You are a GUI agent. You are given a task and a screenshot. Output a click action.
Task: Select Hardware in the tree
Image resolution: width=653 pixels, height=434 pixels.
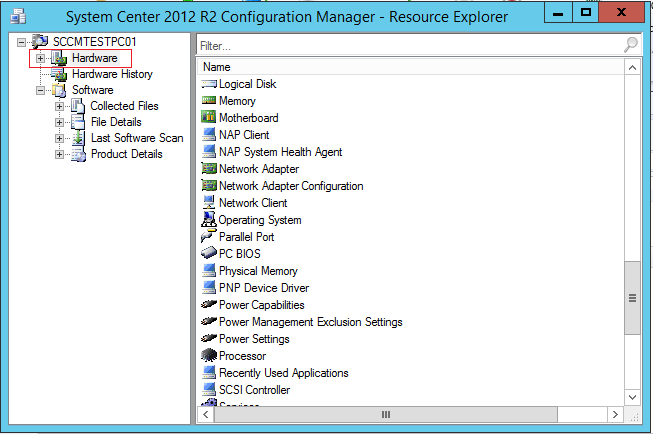pos(95,58)
